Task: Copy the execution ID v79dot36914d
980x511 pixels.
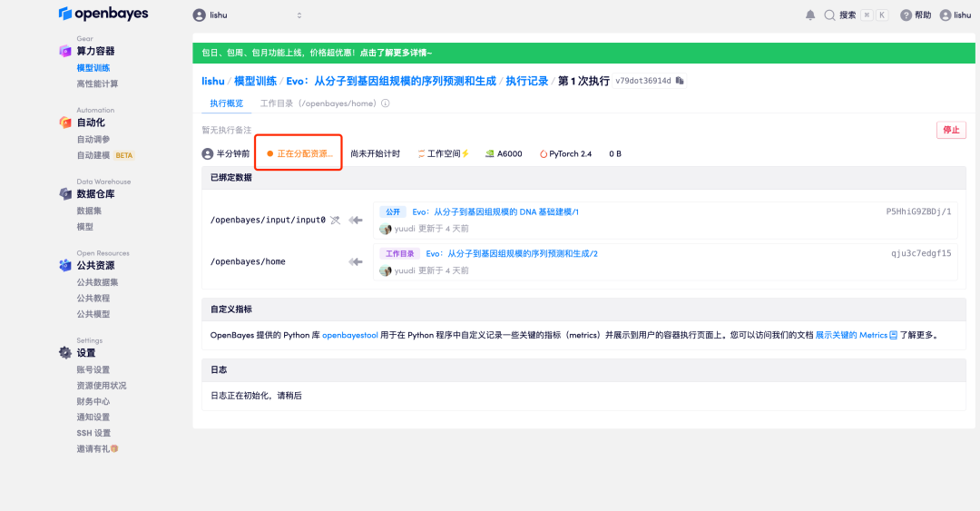Action: pos(680,81)
